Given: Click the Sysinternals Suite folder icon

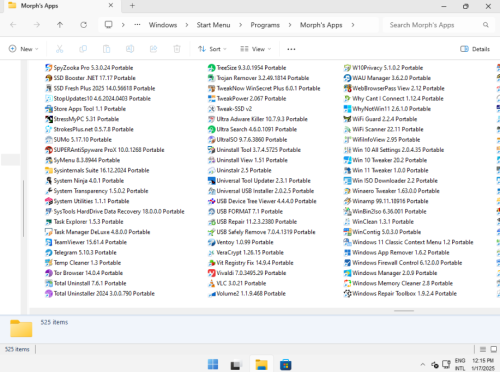Looking at the screenshot, I should (49, 170).
